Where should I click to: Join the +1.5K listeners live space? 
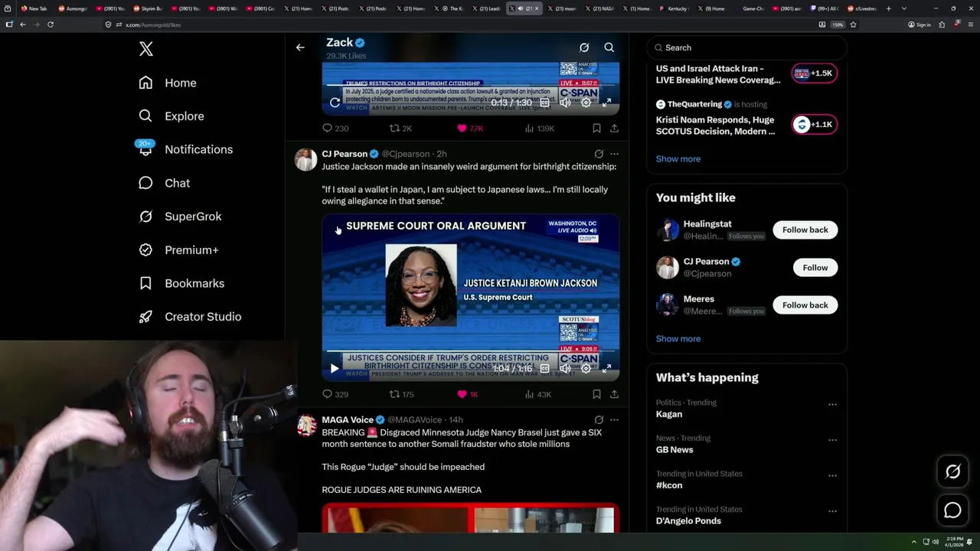pos(814,73)
